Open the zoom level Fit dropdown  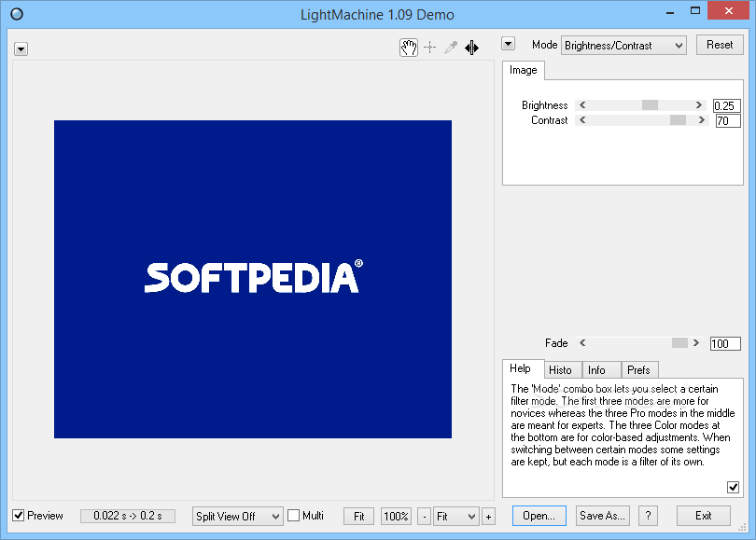(456, 517)
